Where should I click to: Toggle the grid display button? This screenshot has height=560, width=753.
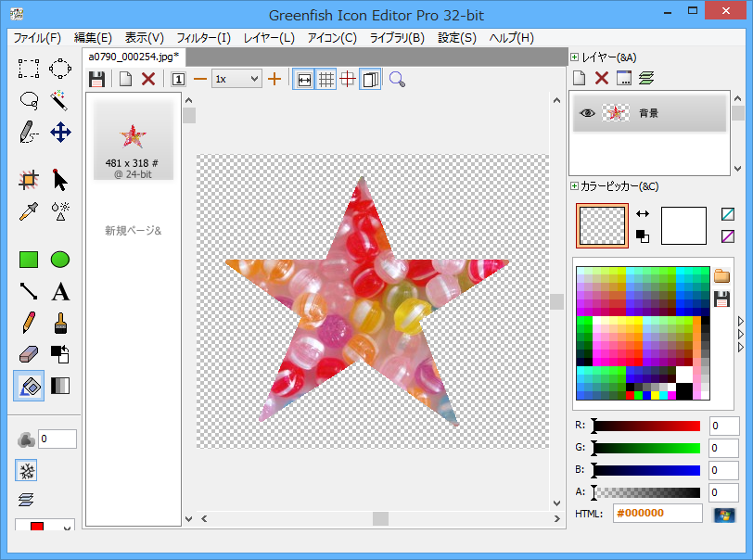[x=325, y=79]
